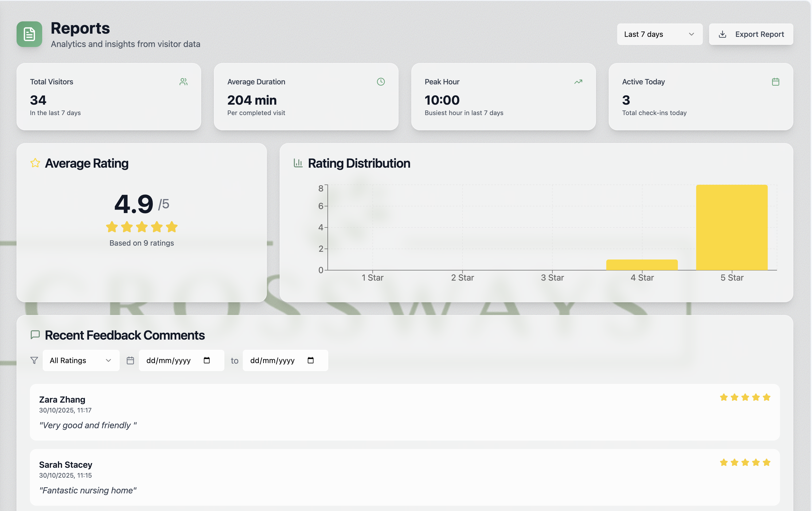Expand the All Ratings filter dropdown
Screen dimensions: 812x511
click(x=81, y=360)
